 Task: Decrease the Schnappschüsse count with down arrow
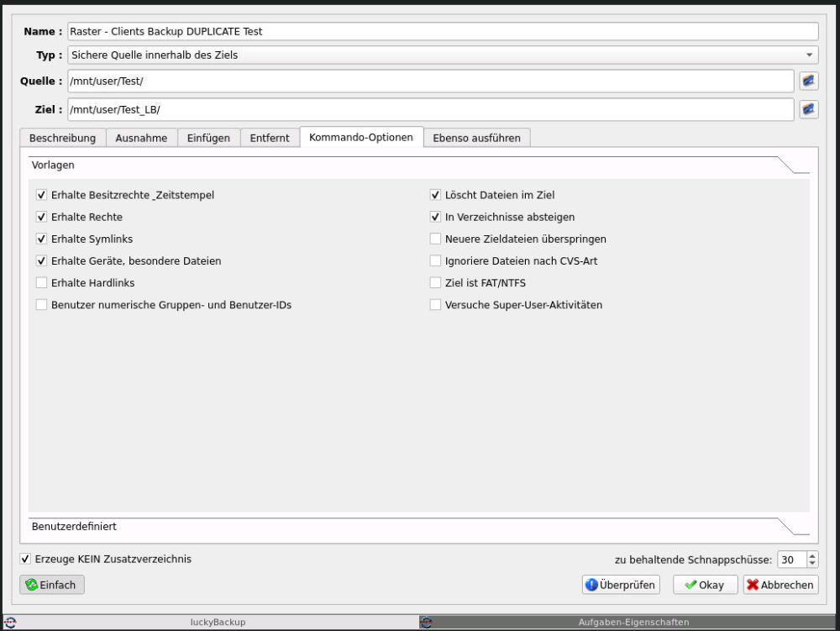pyautogui.click(x=812, y=564)
